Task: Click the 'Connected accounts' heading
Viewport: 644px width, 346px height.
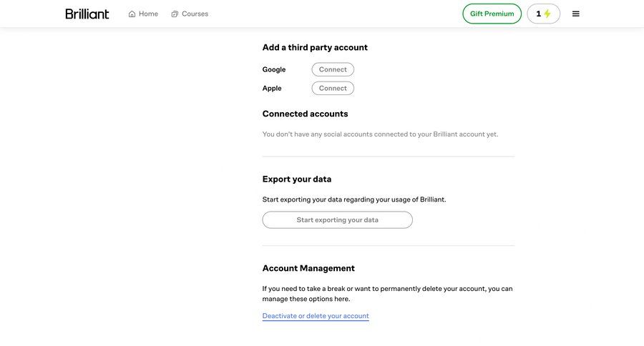Action: click(305, 114)
